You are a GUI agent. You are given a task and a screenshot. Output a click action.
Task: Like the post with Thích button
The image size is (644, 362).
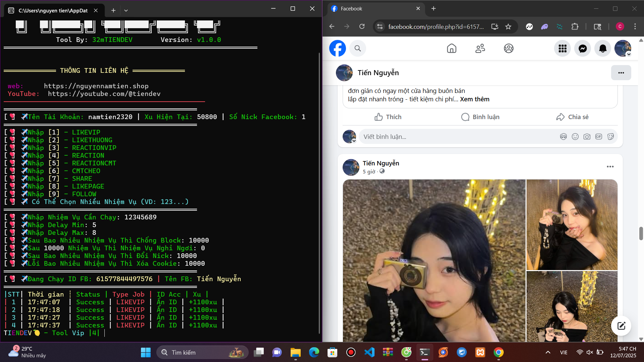click(x=388, y=117)
